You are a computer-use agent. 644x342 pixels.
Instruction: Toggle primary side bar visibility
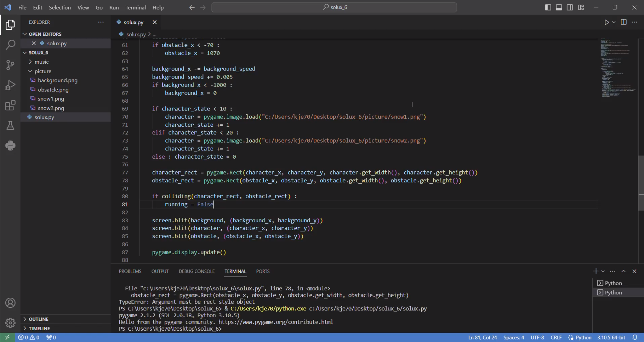(x=548, y=7)
